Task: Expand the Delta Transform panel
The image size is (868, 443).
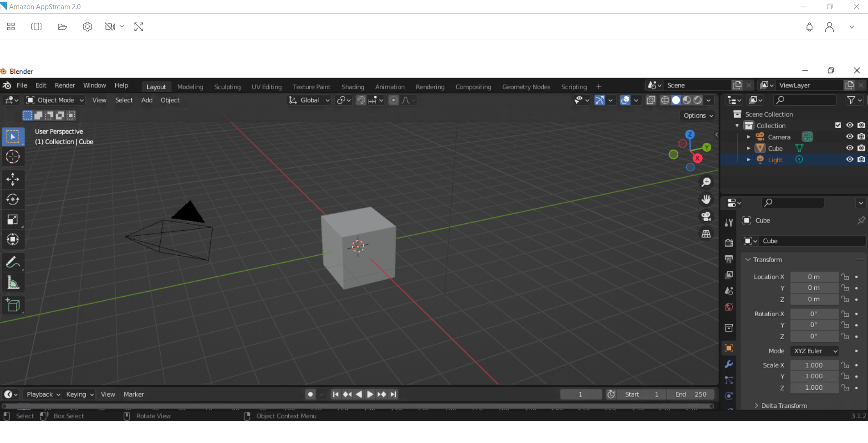Action: (783, 406)
